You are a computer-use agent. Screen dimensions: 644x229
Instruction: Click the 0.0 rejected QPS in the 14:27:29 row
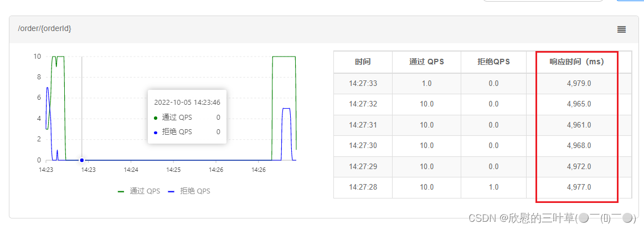(x=493, y=166)
